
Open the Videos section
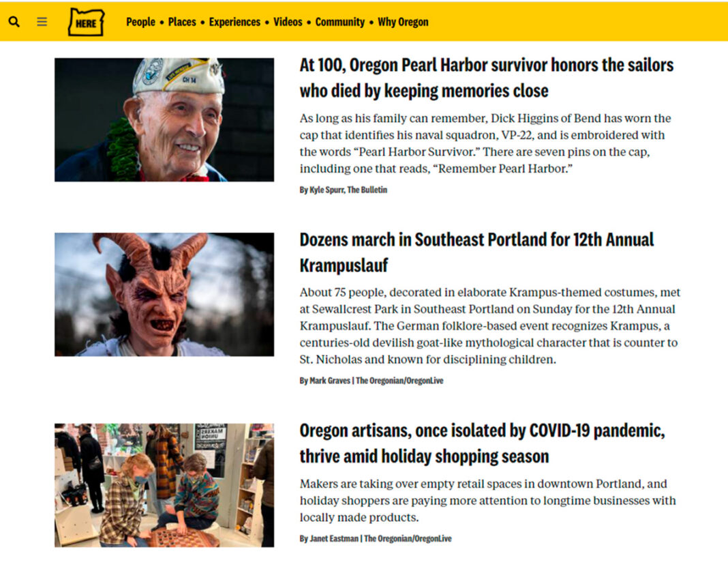click(x=288, y=22)
